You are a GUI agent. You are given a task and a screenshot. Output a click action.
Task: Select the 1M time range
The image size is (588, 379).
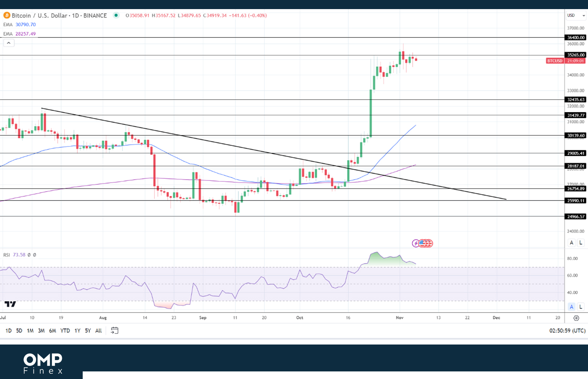(x=30, y=331)
